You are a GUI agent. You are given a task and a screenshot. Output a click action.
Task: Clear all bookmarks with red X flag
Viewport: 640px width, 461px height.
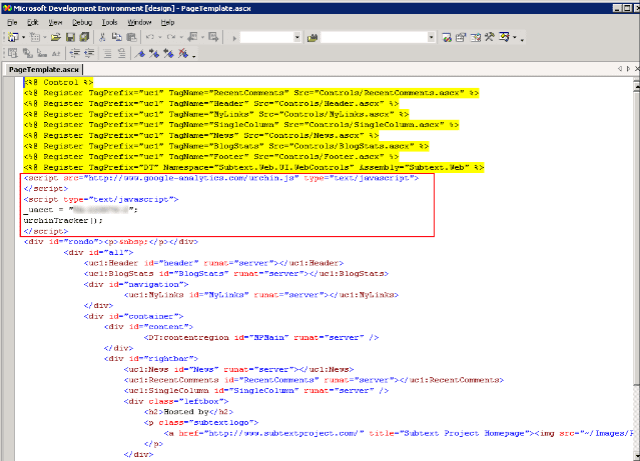[x=183, y=53]
